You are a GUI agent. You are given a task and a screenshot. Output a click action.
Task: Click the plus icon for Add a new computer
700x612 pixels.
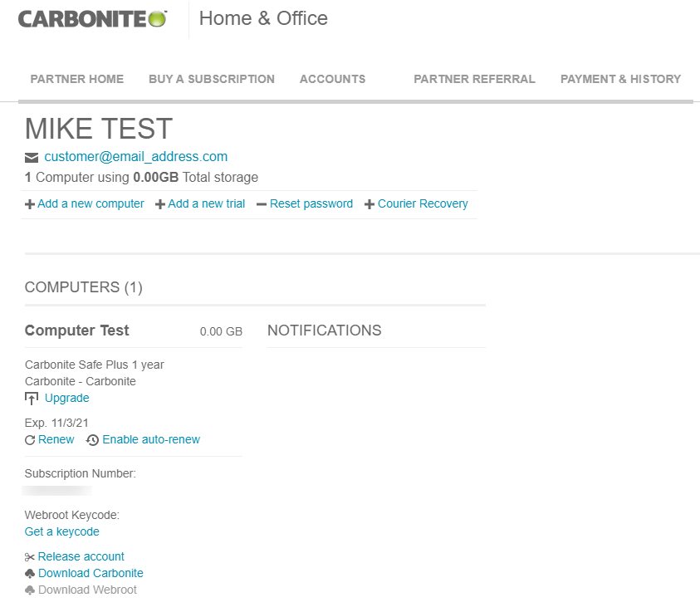(x=28, y=203)
